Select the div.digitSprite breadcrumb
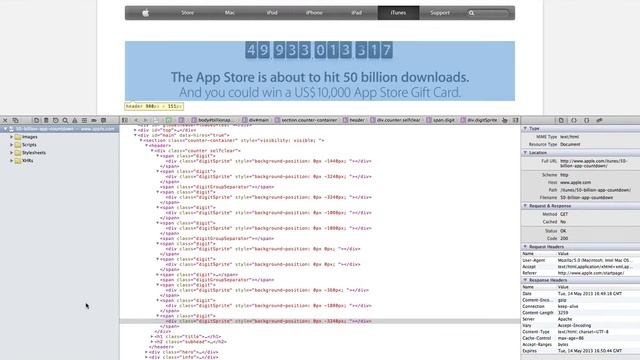Viewport: 640px width, 360px height. tap(479, 120)
